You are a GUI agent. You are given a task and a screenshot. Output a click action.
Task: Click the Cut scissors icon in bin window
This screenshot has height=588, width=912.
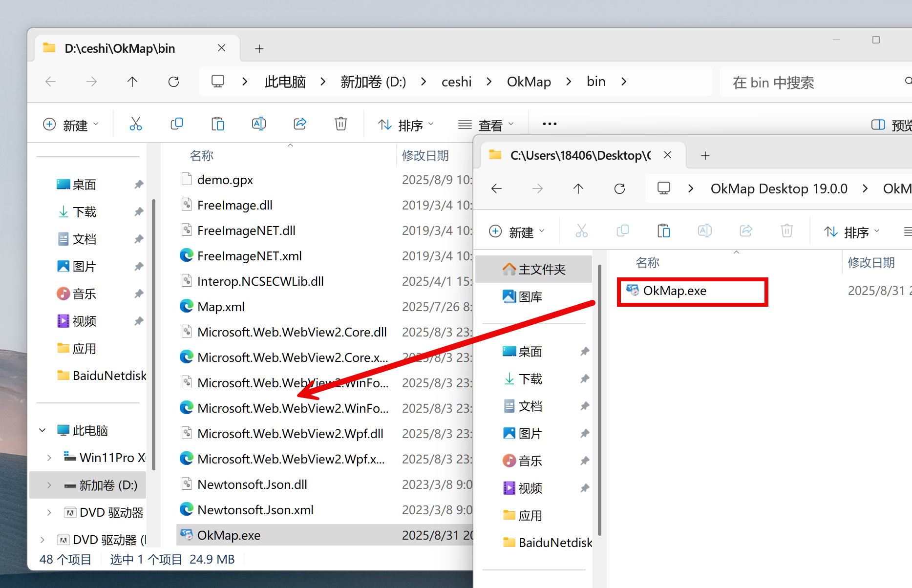click(135, 124)
